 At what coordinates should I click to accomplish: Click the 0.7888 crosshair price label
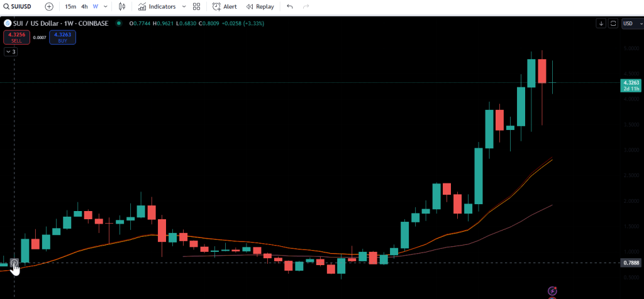(x=631, y=263)
